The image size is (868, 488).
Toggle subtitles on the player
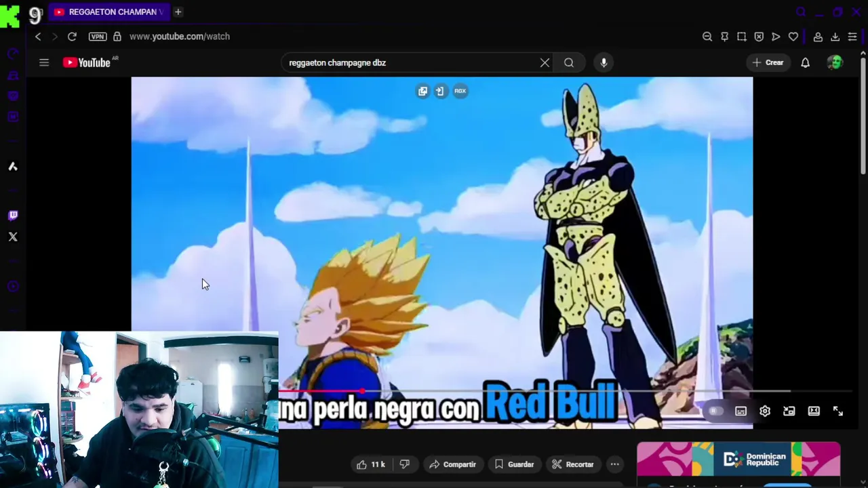click(x=741, y=411)
